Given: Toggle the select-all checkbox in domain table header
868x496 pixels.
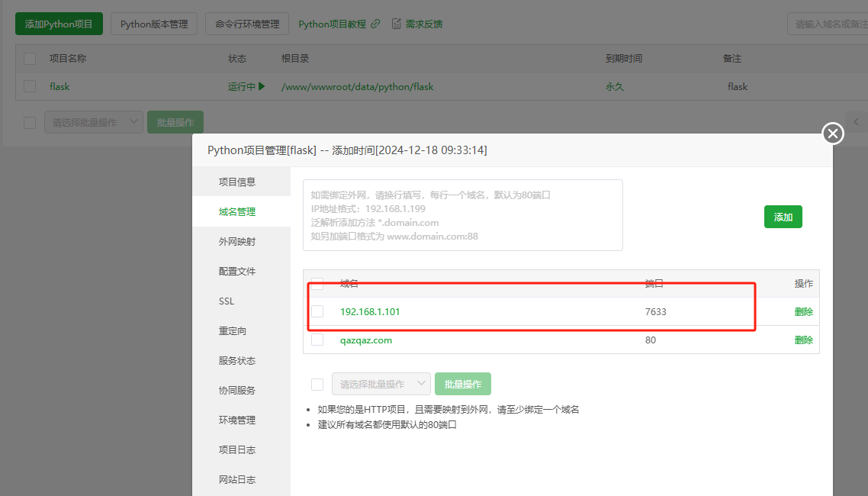Looking at the screenshot, I should (317, 283).
